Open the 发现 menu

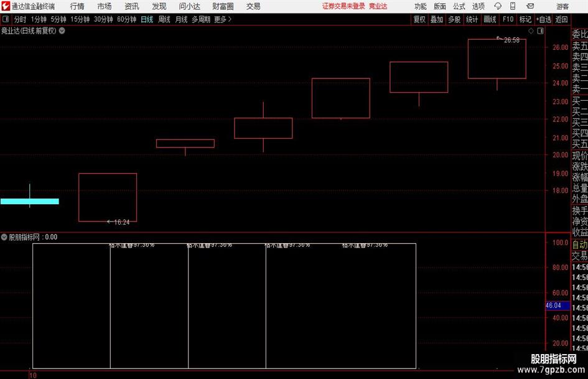[x=159, y=6]
